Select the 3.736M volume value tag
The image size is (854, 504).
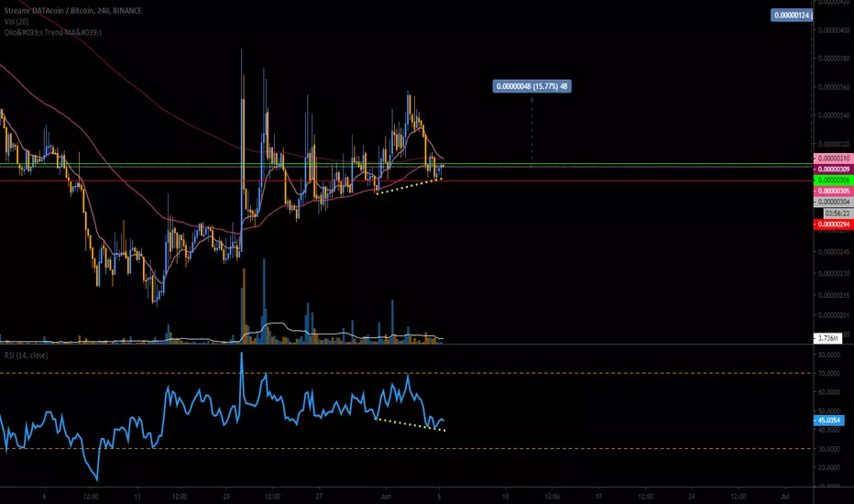827,338
